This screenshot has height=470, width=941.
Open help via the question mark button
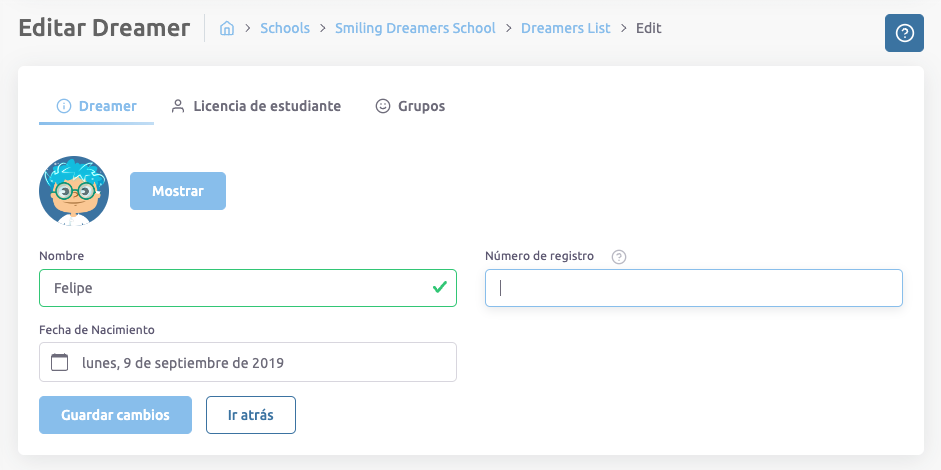[904, 33]
